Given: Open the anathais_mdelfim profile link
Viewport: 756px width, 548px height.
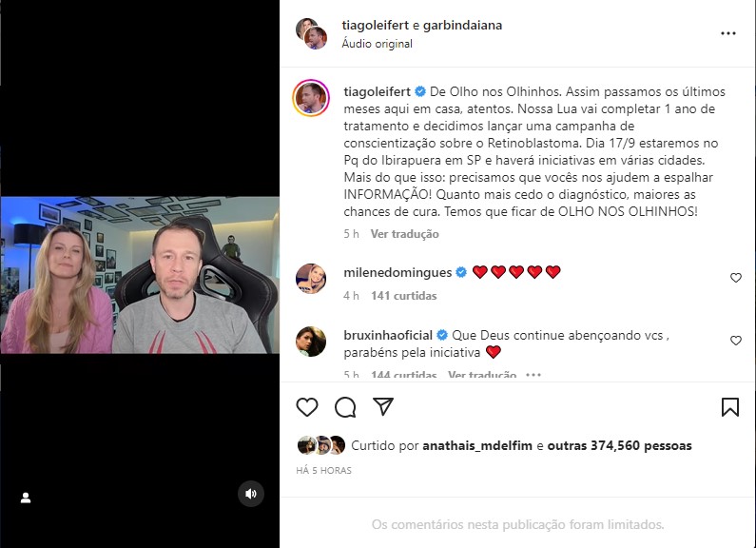Looking at the screenshot, I should point(477,446).
